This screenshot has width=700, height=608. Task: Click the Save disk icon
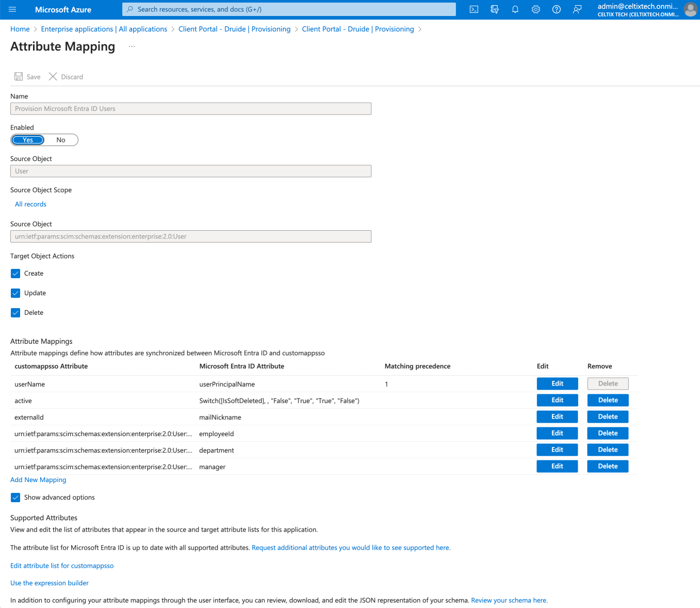coord(19,77)
